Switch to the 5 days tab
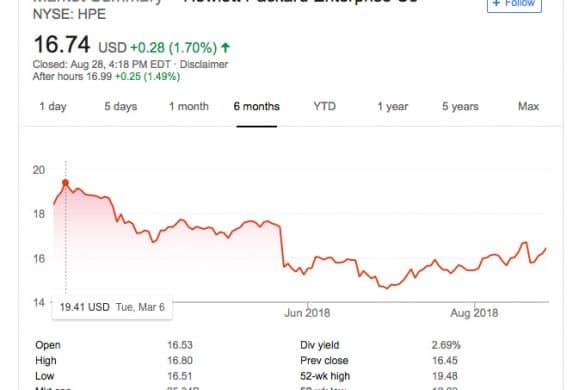This screenshot has height=390, width=585. (121, 106)
